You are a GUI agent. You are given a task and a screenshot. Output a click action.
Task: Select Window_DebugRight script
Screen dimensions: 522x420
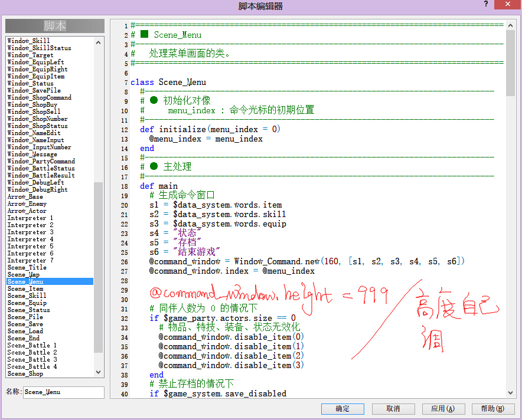click(x=38, y=189)
